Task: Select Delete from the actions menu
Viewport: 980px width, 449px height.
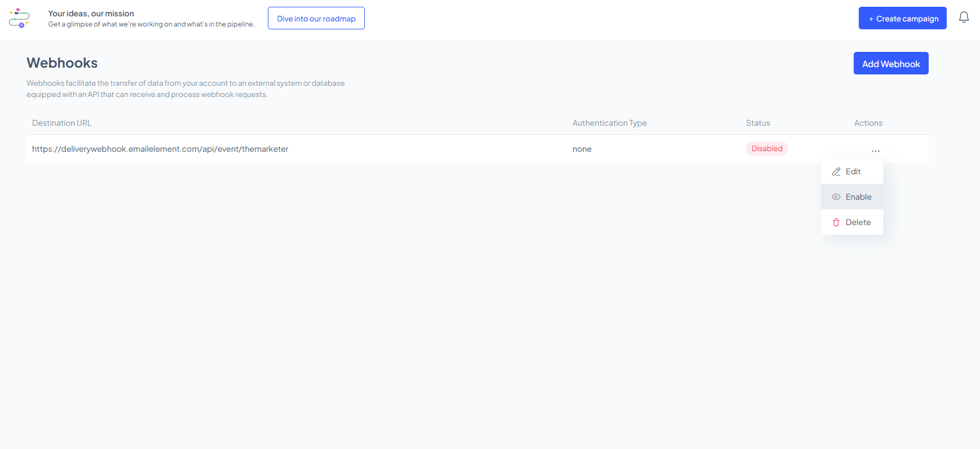Action: click(x=858, y=222)
